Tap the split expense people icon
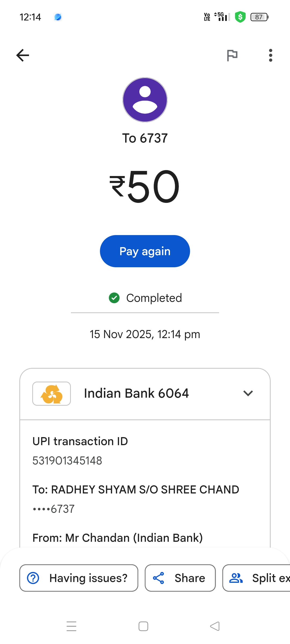 (236, 578)
